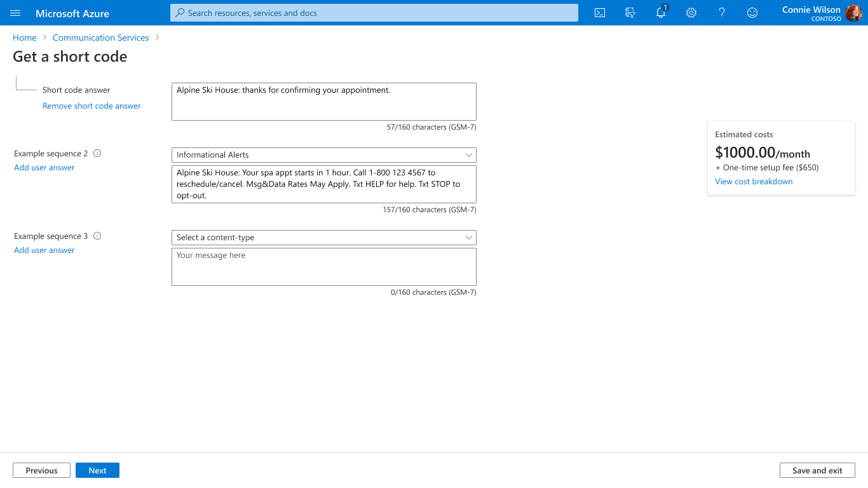Open the Azure portal menu (hamburger)

[x=15, y=13]
